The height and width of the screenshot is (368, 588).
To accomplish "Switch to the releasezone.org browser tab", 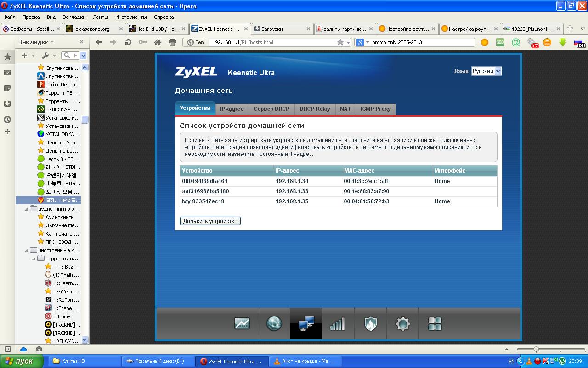I will (94, 29).
